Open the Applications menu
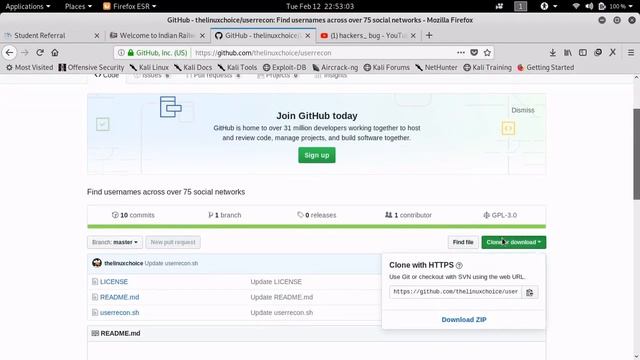The width and height of the screenshot is (640, 360). pos(28,6)
